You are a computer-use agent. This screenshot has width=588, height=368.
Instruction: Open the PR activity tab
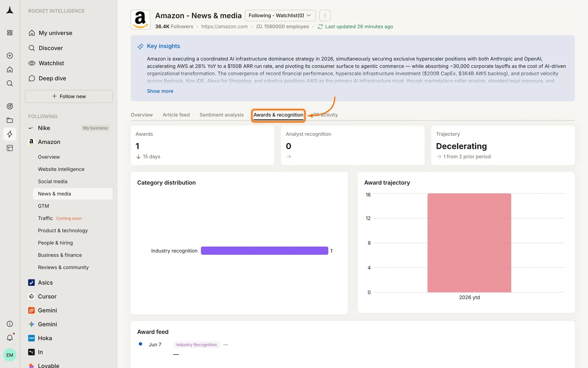coord(325,115)
